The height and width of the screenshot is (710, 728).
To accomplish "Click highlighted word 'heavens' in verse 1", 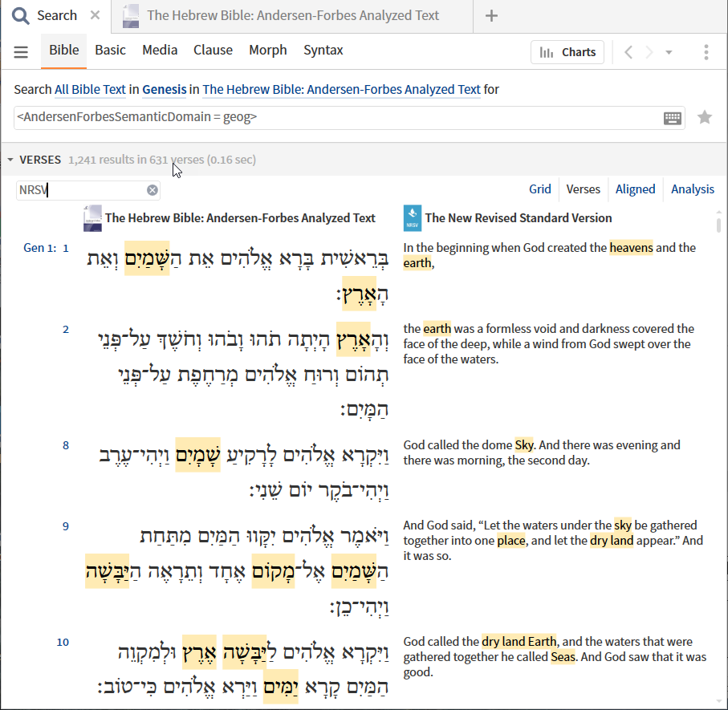I will (x=631, y=248).
